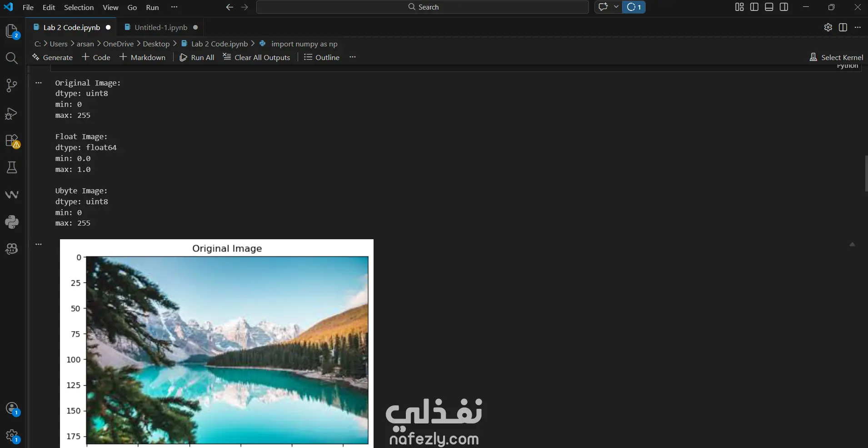Open notebook toolbar overflow ellipsis after Outline
868x448 pixels.
[353, 57]
